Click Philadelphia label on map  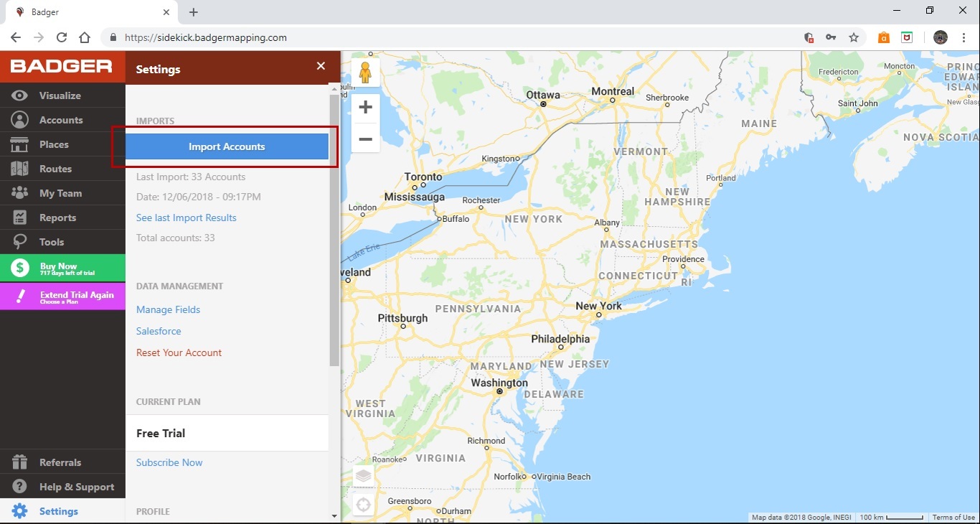pyautogui.click(x=560, y=339)
